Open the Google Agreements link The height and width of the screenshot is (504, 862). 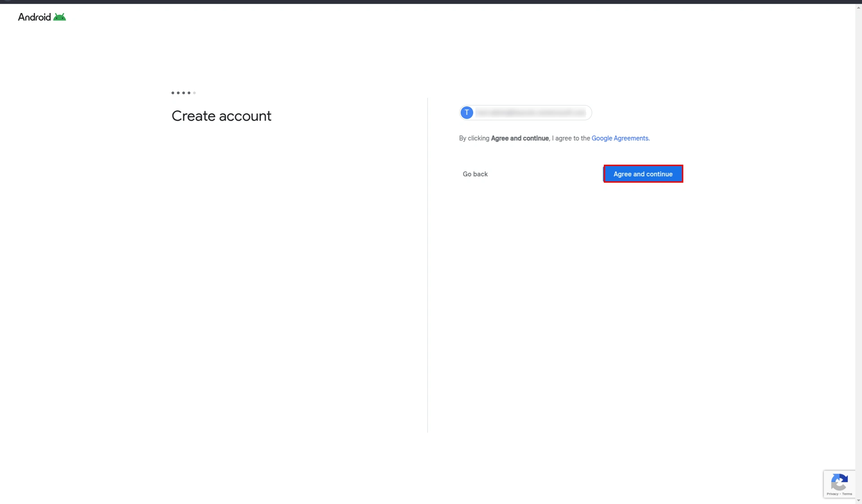(620, 138)
